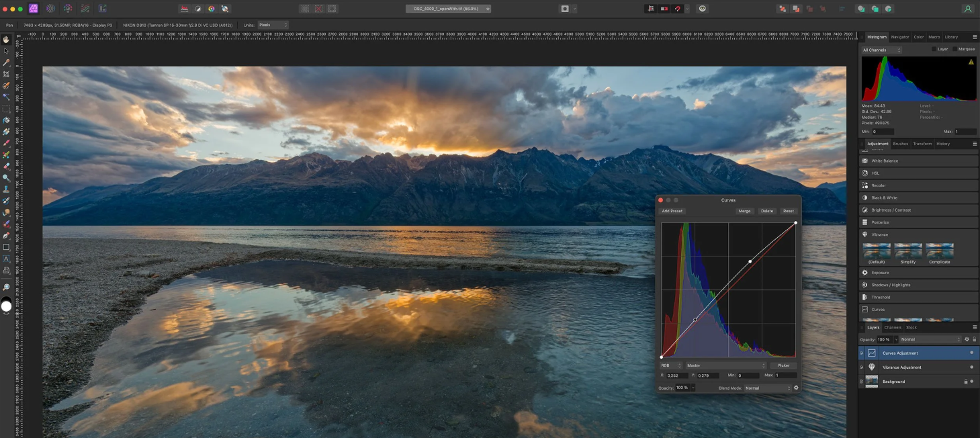Apply the Complicate curves preset thumbnail

coord(939,252)
